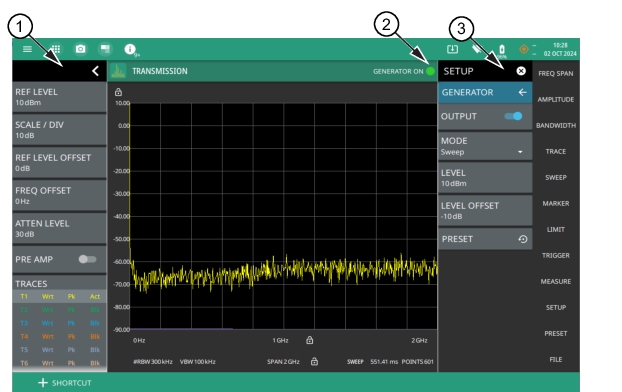
Task: Open the MARKER menu
Action: point(555,204)
